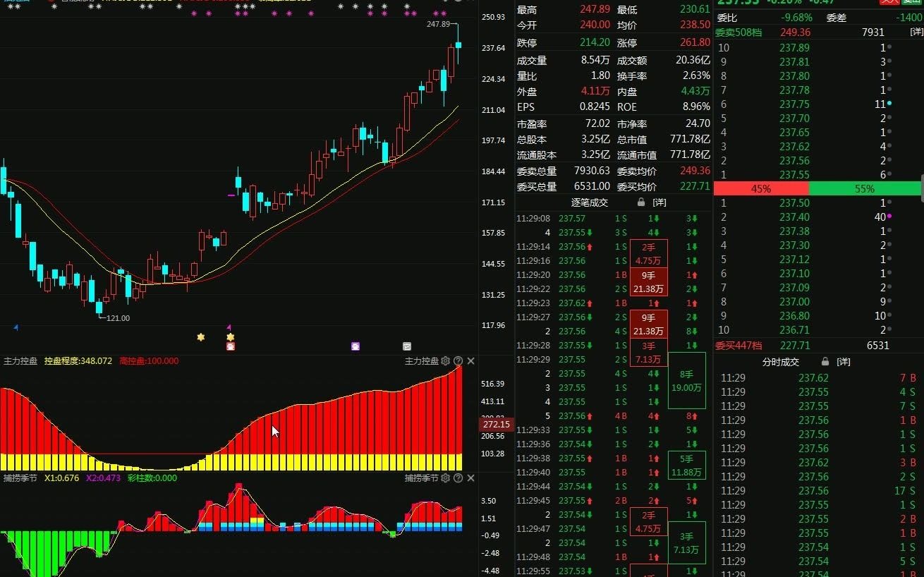The width and height of the screenshot is (924, 577).
Task: Click the gray note icon below the chart
Action: (x=407, y=346)
